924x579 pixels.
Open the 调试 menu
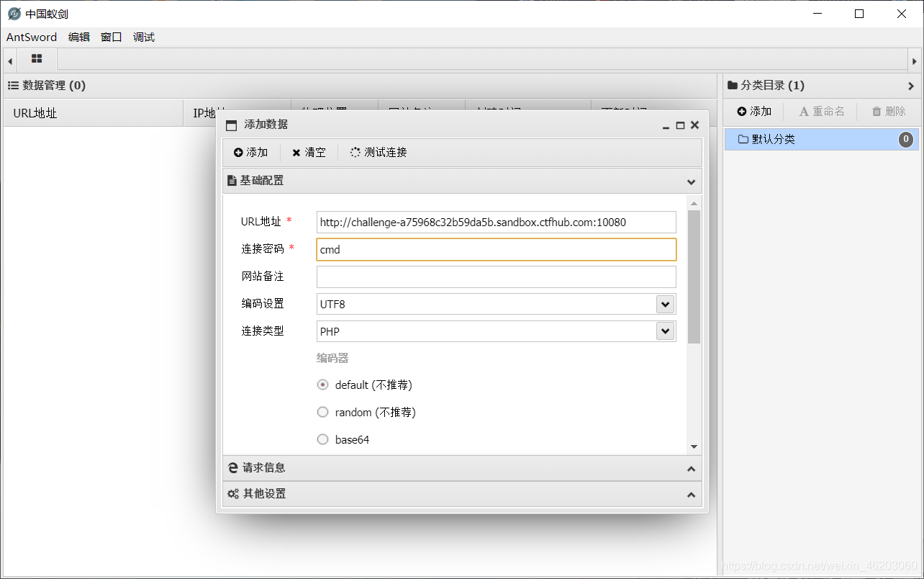144,37
